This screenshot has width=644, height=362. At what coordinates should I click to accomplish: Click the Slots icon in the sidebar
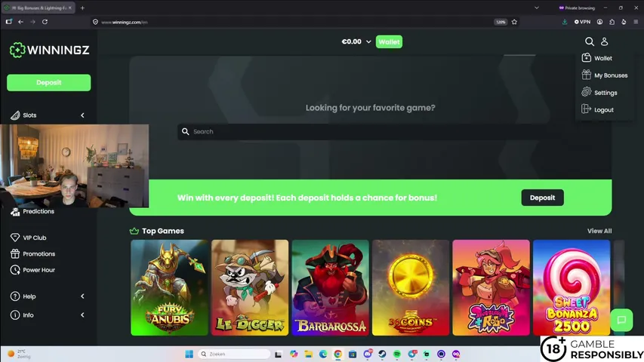tap(15, 115)
